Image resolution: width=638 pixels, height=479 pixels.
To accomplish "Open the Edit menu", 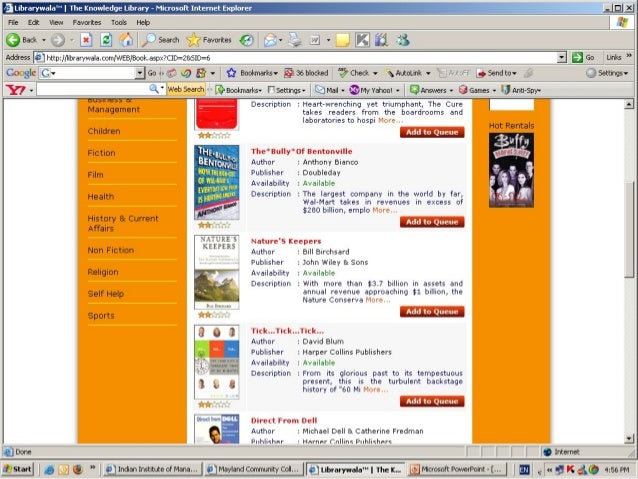I will coord(34,22).
